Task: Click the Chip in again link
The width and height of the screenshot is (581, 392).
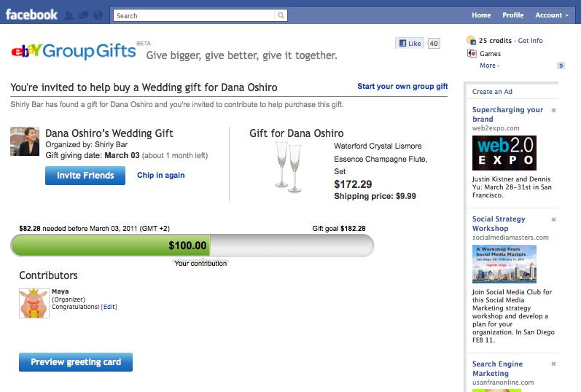Action: click(x=161, y=176)
